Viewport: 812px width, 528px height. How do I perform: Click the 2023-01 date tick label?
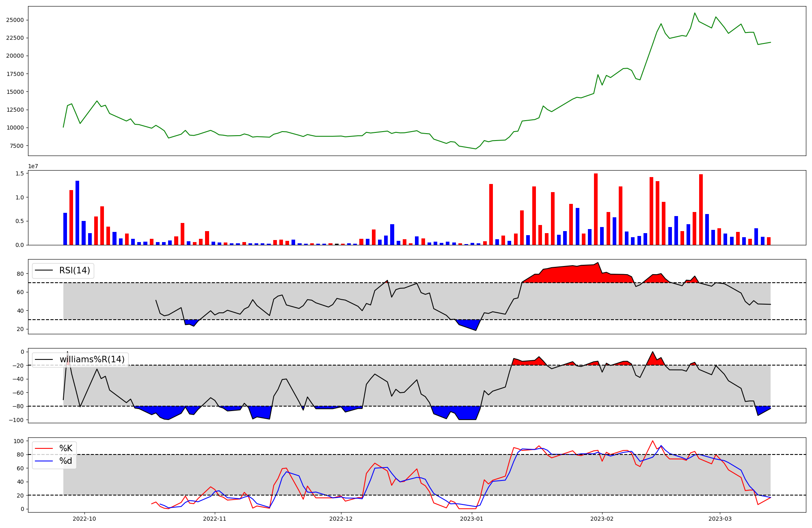[x=471, y=519]
